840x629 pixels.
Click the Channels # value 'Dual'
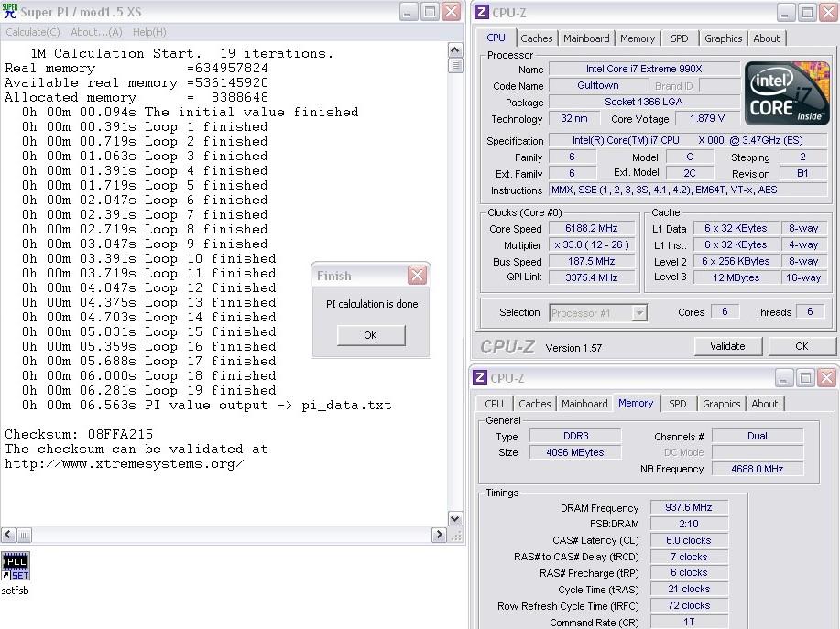click(757, 437)
